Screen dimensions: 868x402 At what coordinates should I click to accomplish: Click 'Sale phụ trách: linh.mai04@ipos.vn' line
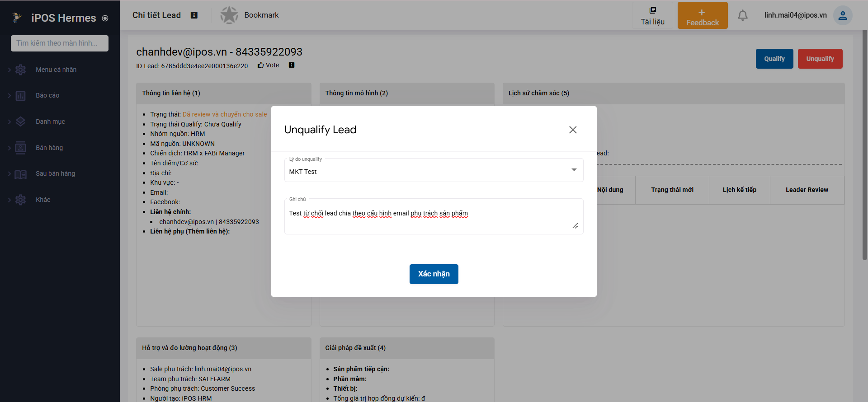coord(201,369)
